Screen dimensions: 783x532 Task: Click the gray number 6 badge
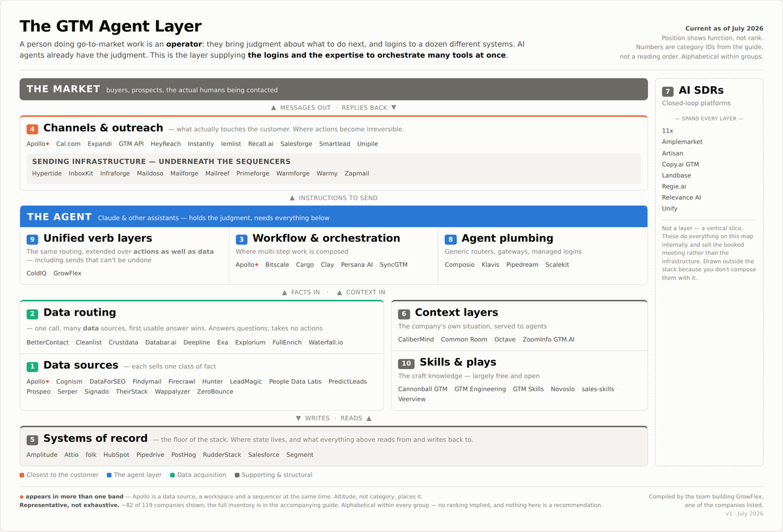click(404, 314)
